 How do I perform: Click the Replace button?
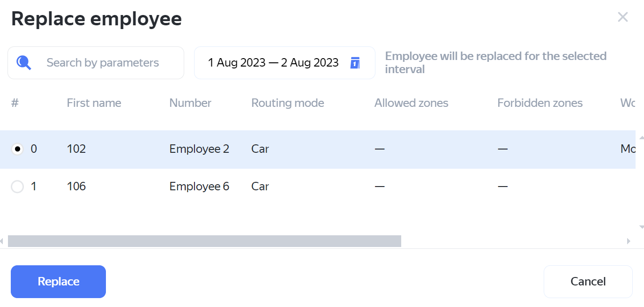(58, 282)
